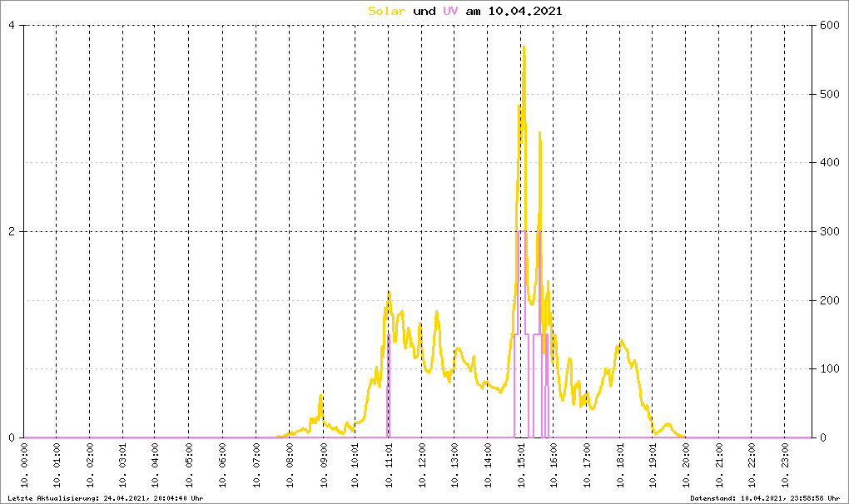Click the highest yellow solar peak near 15:01

524,49
